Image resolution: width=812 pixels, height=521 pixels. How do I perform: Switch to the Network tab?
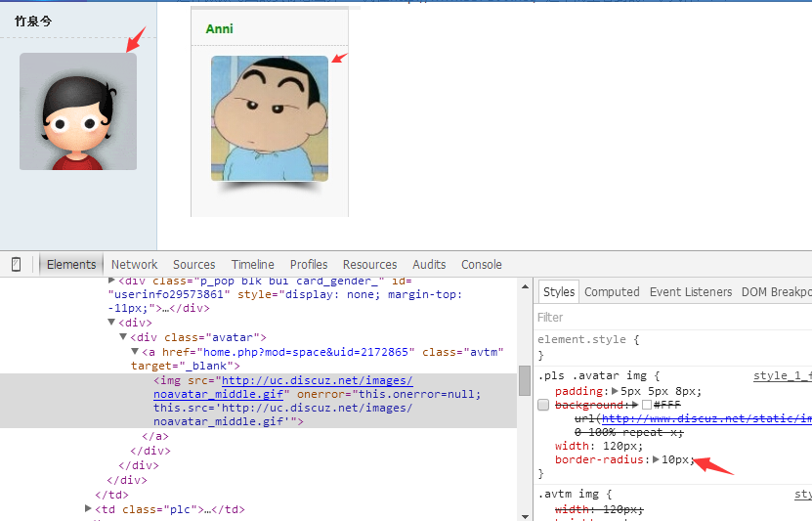tap(134, 264)
